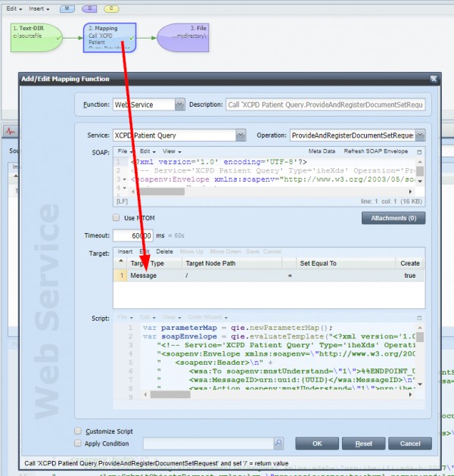Screen dimensions: 454x476
Task: Click the Script editor down scroll arrow
Action: pyautogui.click(x=420, y=384)
